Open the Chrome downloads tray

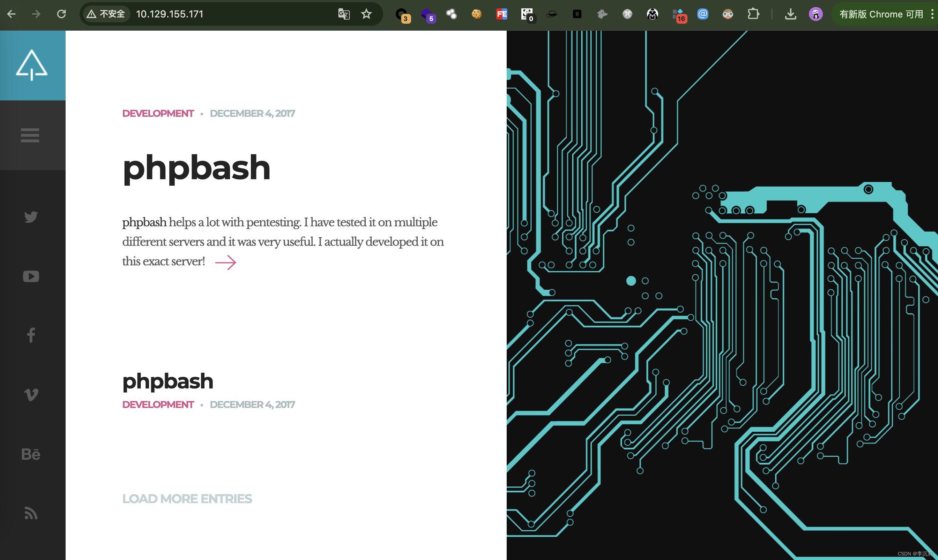click(x=790, y=14)
